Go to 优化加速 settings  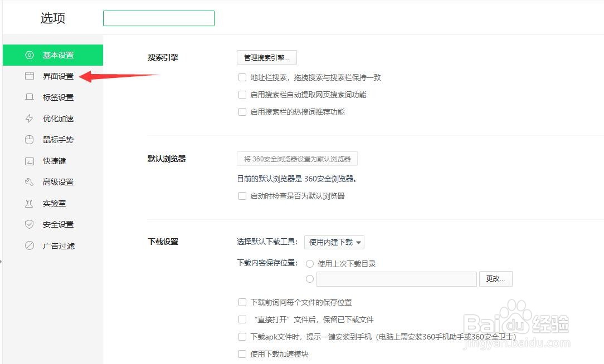click(53, 119)
